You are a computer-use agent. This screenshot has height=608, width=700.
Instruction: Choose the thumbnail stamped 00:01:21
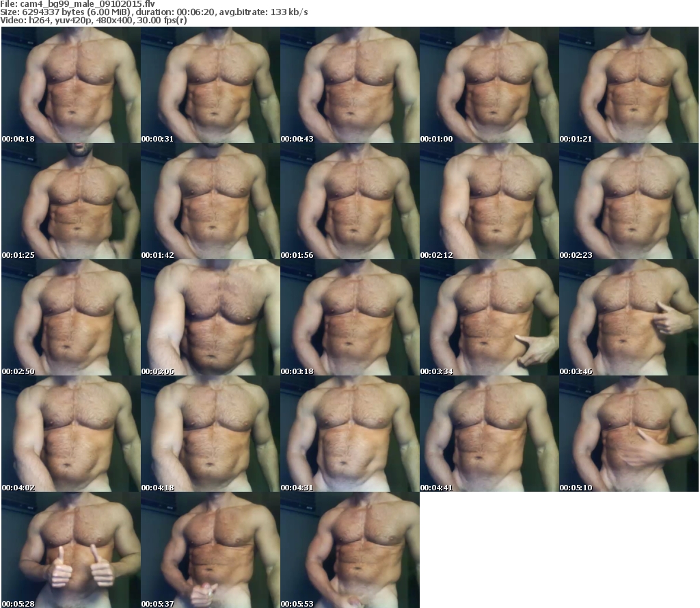(x=629, y=85)
